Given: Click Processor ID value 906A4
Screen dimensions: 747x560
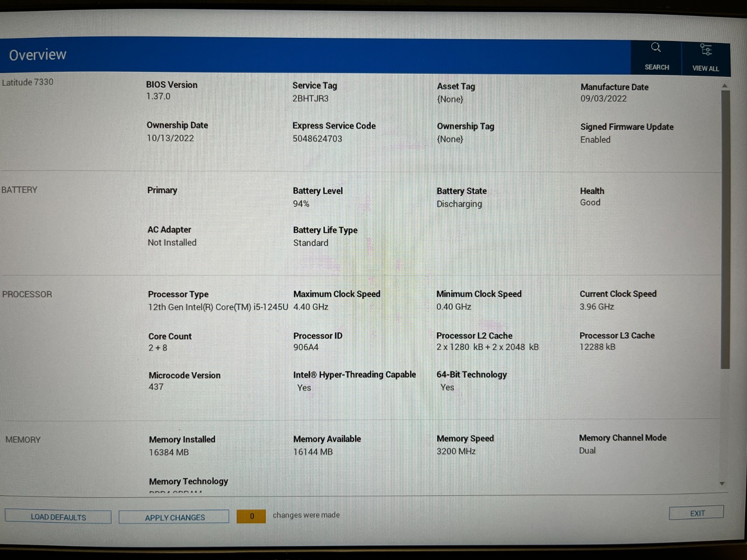Looking at the screenshot, I should coord(306,347).
